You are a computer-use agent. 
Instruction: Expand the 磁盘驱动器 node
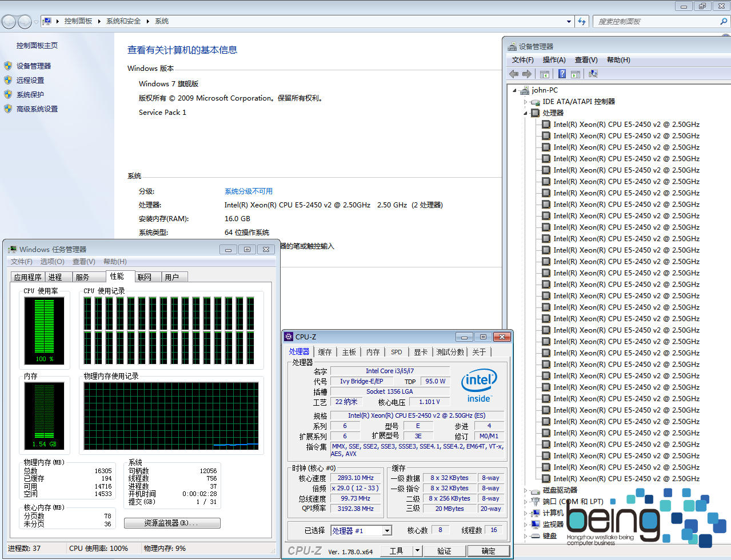pos(526,490)
